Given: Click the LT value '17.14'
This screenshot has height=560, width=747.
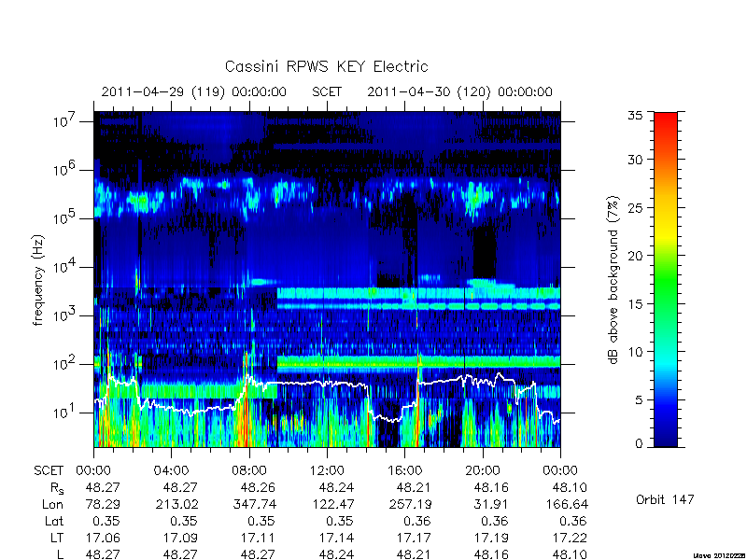Looking at the screenshot, I should (x=336, y=538).
